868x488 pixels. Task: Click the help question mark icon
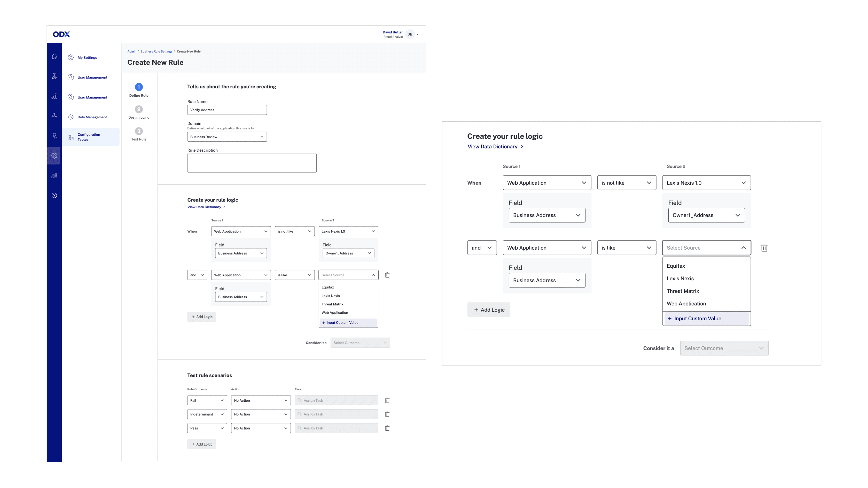pos(54,195)
